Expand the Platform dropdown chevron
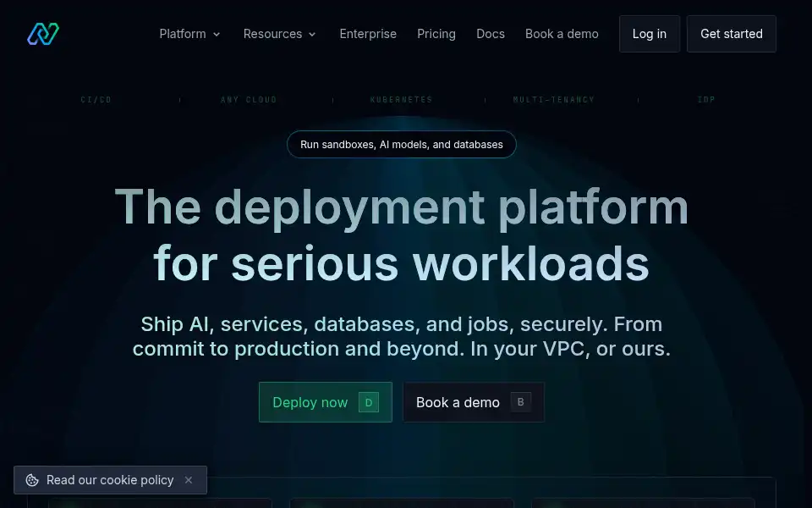Viewport: 812px width, 508px height. click(x=217, y=34)
